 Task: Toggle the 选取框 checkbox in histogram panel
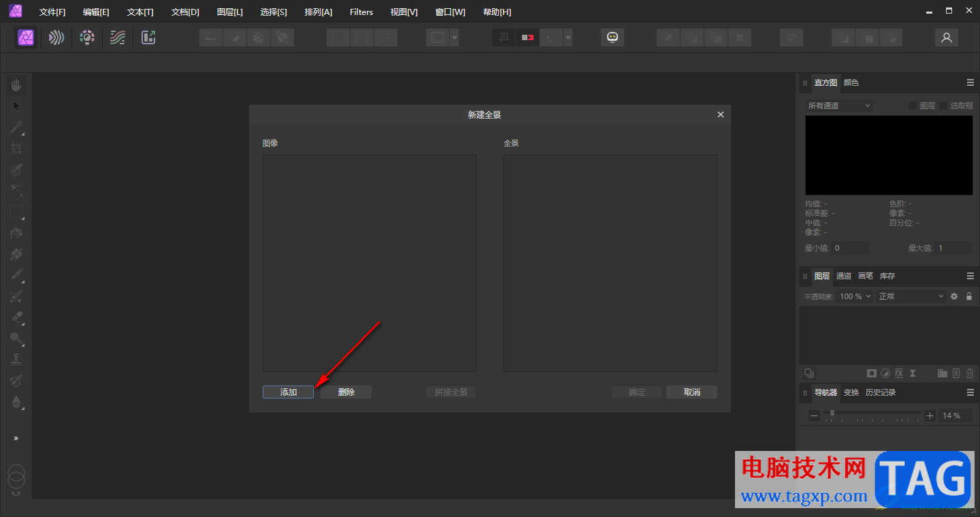944,106
